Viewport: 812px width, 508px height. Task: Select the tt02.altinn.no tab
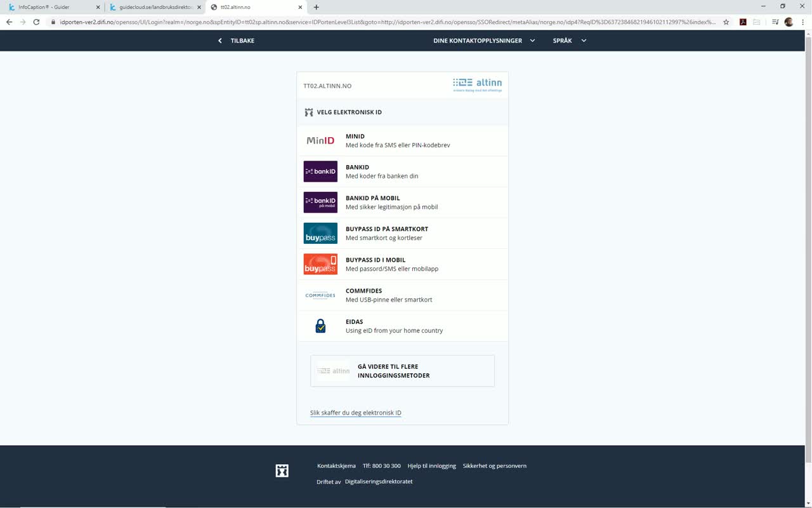[256, 7]
